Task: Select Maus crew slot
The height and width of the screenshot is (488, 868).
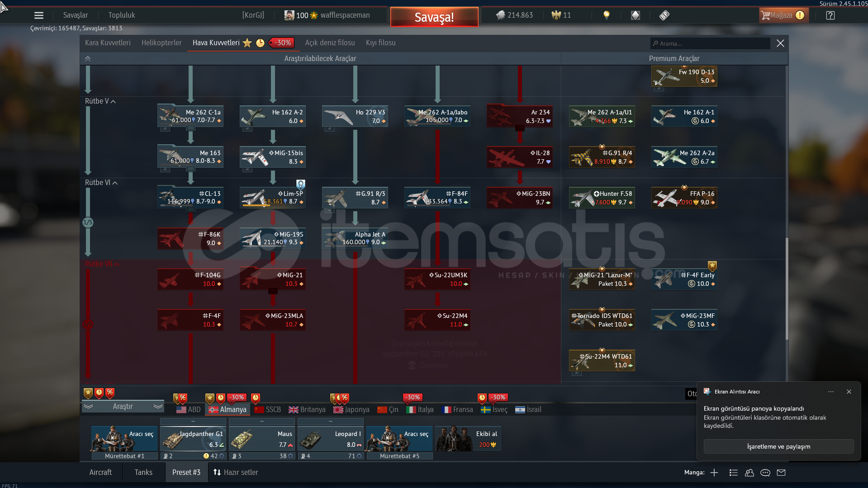Action: [x=262, y=440]
